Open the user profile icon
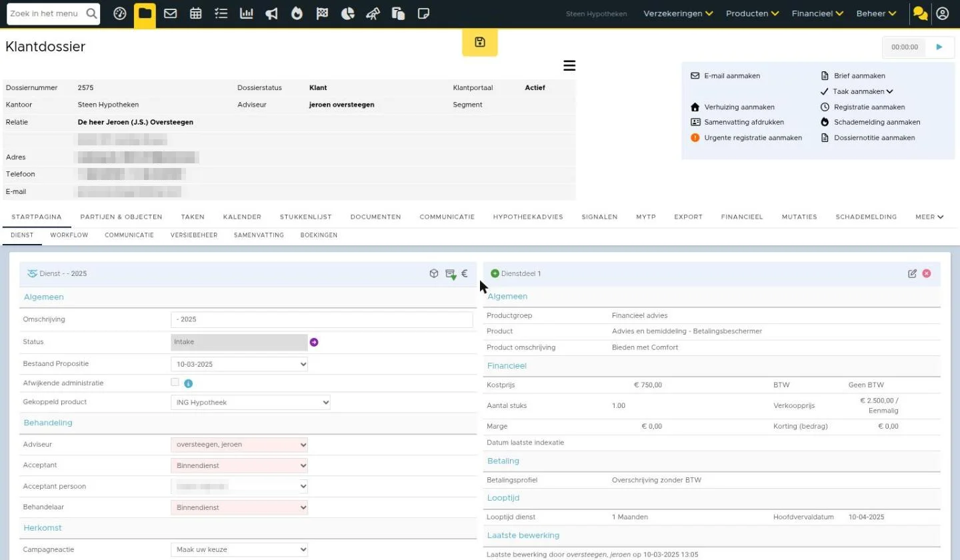 (942, 13)
